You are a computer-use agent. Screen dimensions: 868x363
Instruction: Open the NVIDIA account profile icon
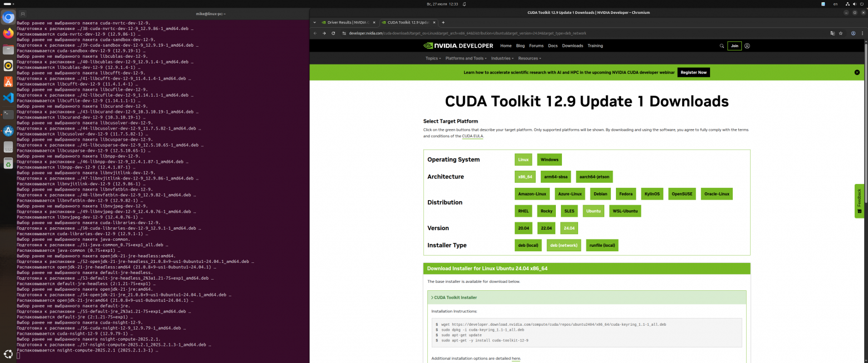tap(747, 46)
